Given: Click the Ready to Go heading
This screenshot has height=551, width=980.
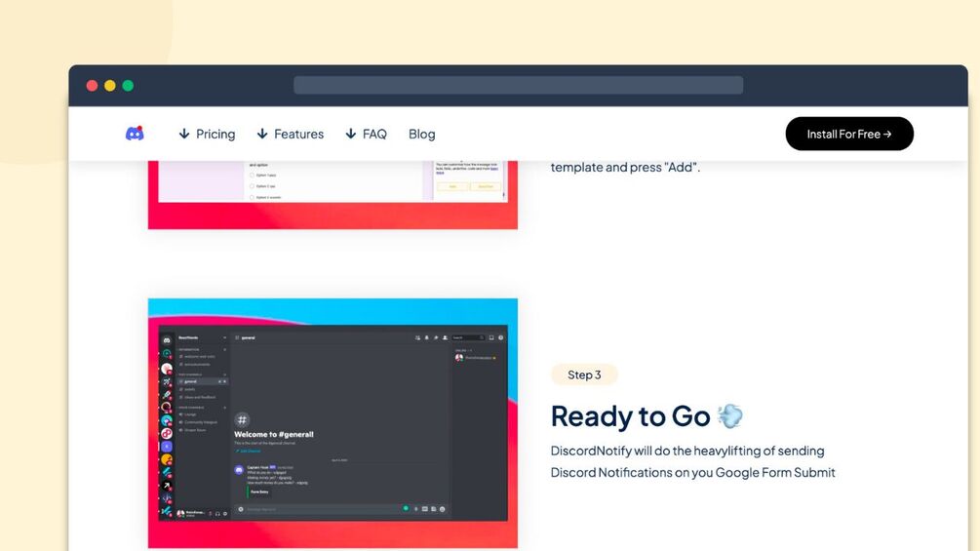Looking at the screenshot, I should [630, 416].
